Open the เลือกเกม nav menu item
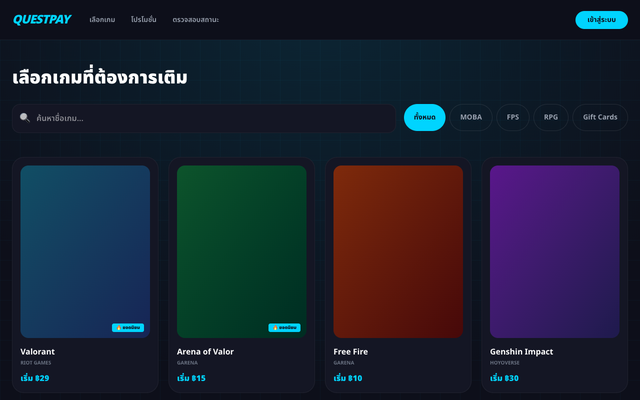Image resolution: width=640 pixels, height=400 pixels. (102, 20)
